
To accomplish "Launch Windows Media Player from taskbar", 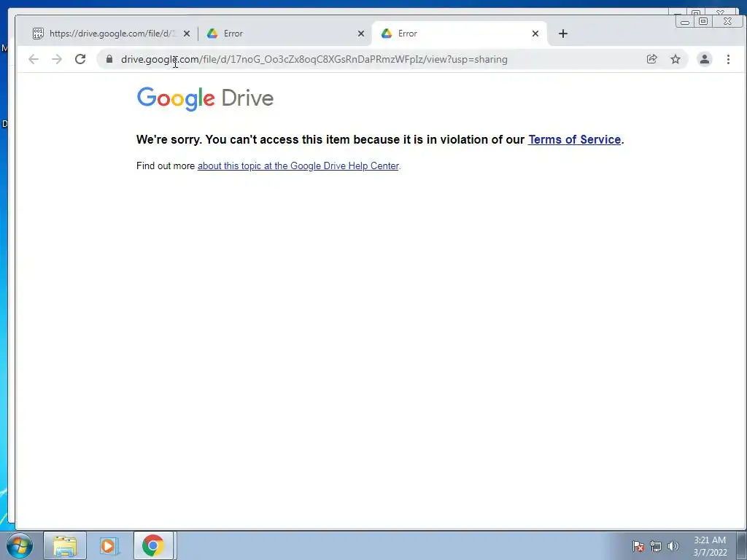I will (x=109, y=545).
